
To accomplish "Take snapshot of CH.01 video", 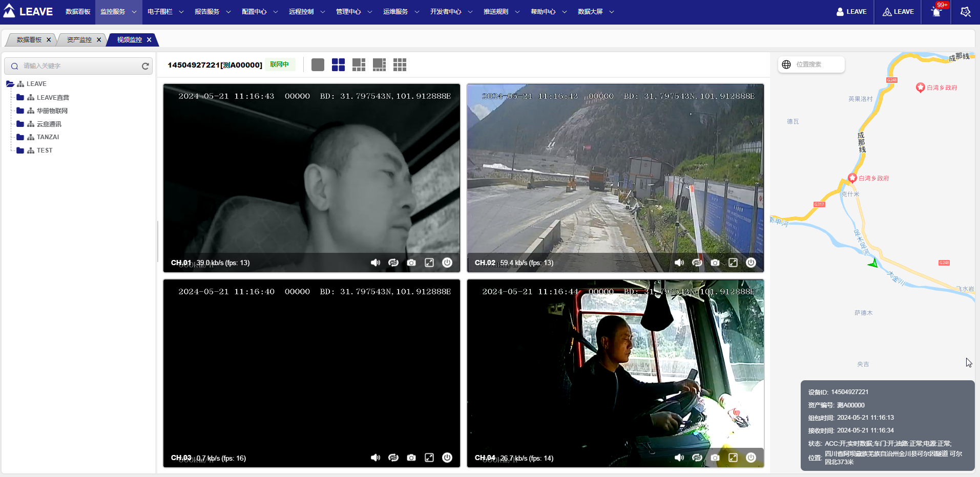I will [x=411, y=263].
